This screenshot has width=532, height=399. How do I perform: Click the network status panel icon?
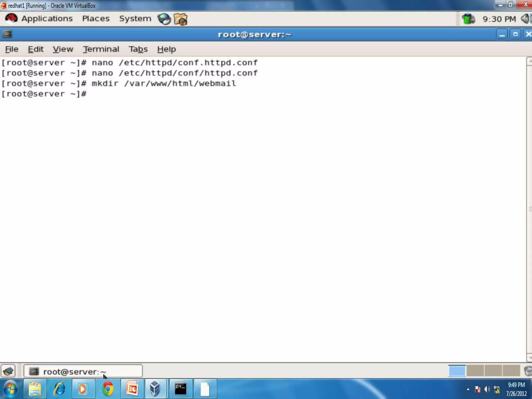[468, 19]
